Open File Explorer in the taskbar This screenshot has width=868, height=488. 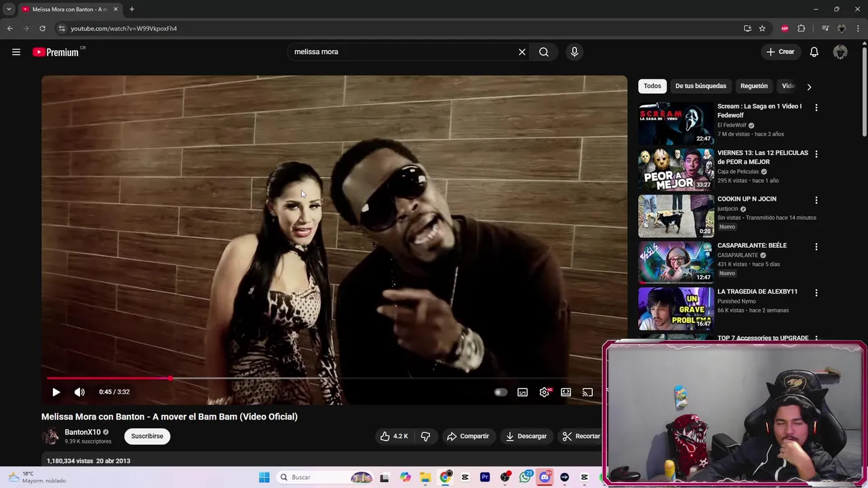pos(425,477)
